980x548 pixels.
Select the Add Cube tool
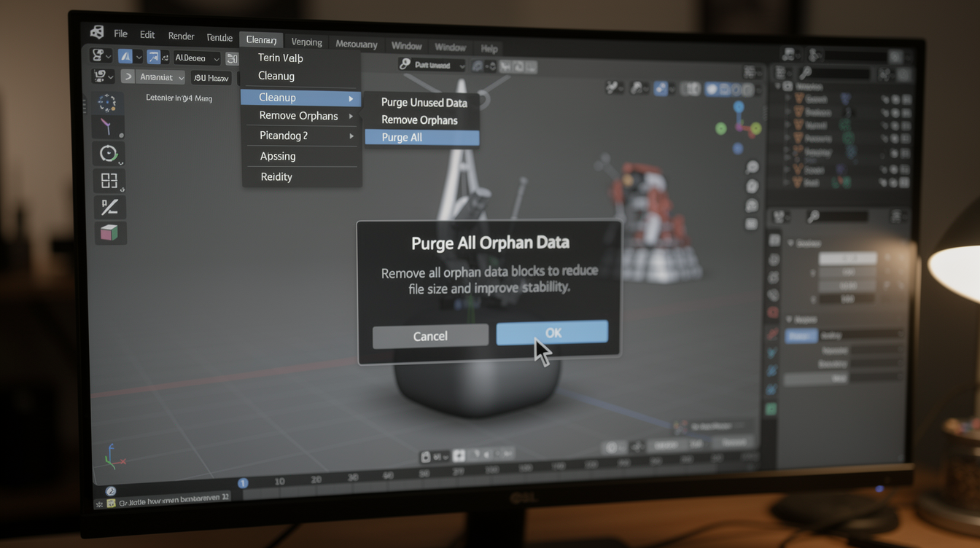[x=109, y=233]
